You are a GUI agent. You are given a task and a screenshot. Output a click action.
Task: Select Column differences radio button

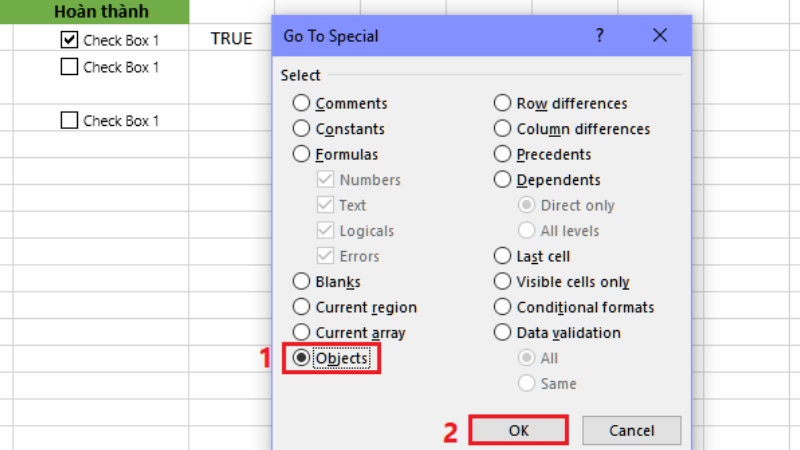click(502, 129)
